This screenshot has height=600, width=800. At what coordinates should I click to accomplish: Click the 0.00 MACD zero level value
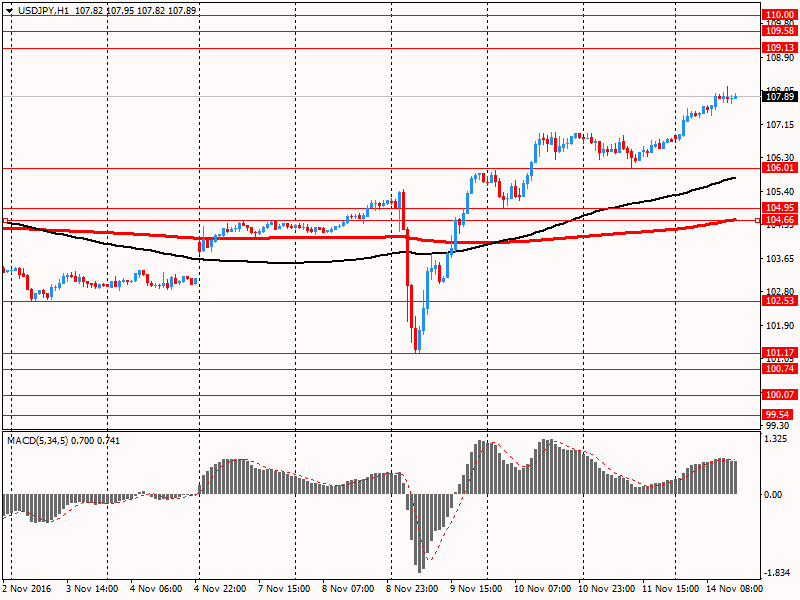click(x=772, y=495)
